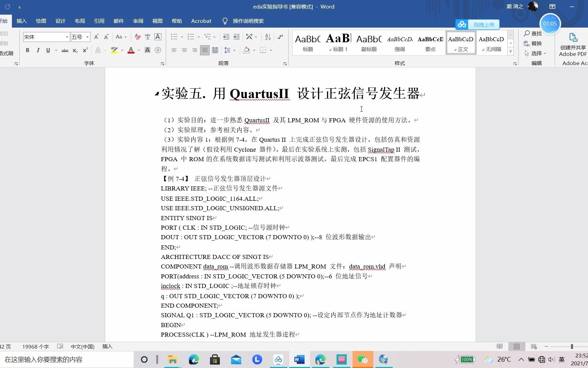Open Select dropdown in Editing group

click(x=536, y=53)
